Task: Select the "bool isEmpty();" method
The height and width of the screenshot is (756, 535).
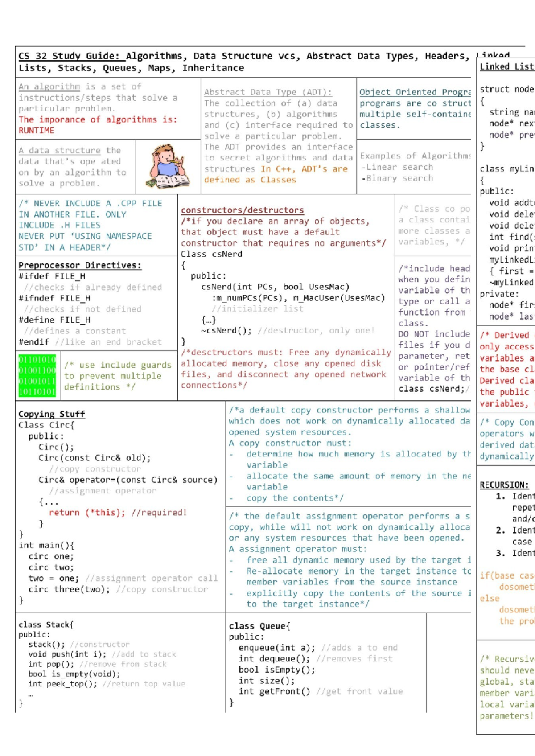Action: (x=277, y=670)
